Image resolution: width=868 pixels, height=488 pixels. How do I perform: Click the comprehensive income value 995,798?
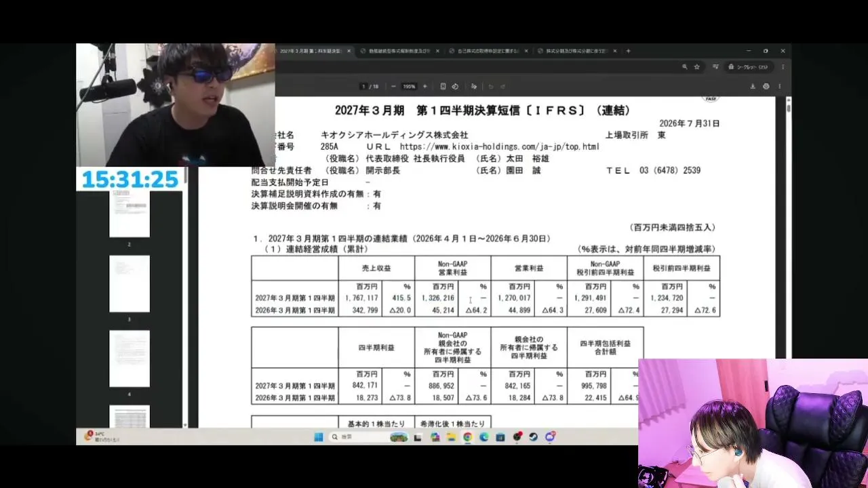tap(592, 385)
